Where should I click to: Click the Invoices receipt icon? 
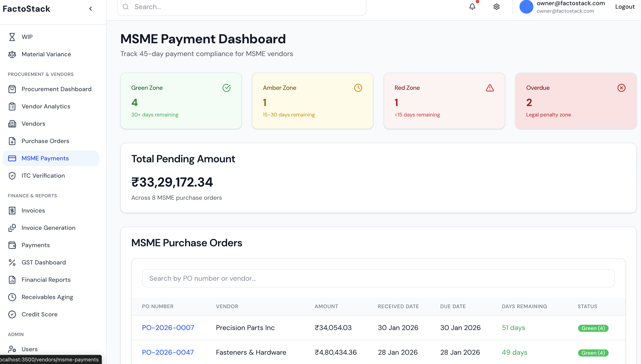point(12,211)
